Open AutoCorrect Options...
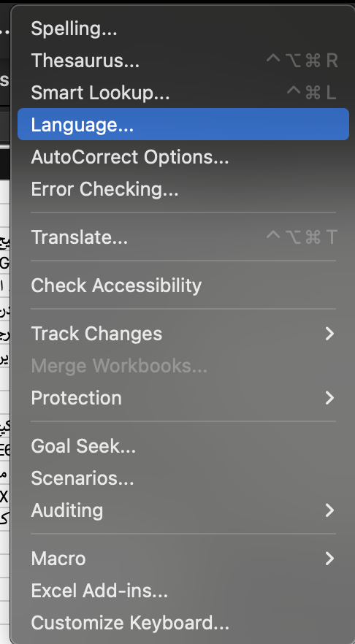Screen dimensions: 355x644 183,156
